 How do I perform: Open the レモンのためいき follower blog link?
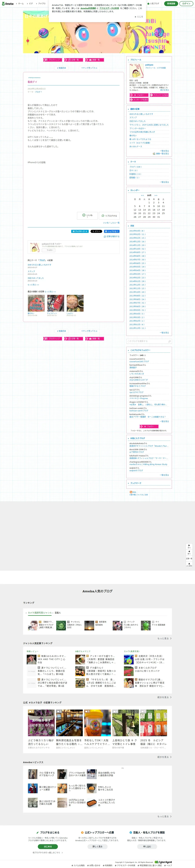(x=137, y=374)
